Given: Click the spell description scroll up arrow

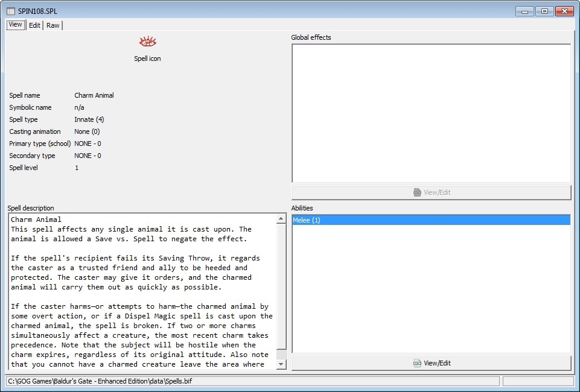Looking at the screenshot, I should 281,219.
